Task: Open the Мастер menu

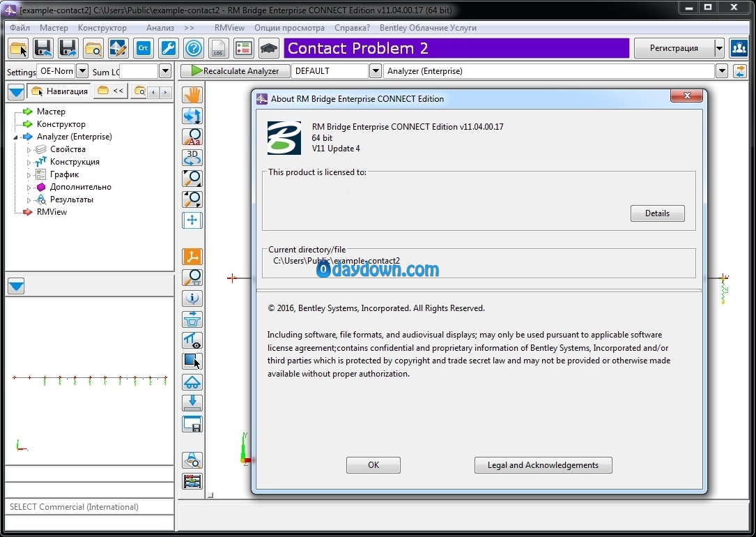Action: (54, 27)
